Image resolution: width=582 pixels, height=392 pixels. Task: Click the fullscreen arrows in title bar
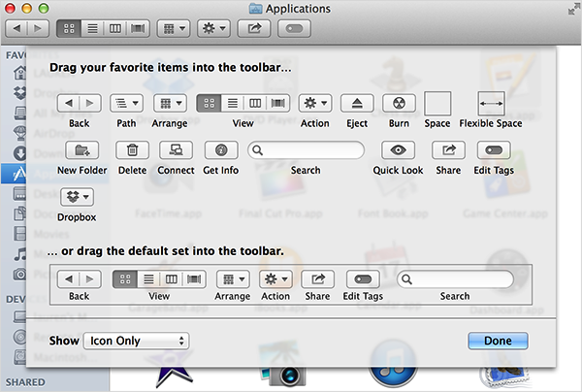pos(573,10)
